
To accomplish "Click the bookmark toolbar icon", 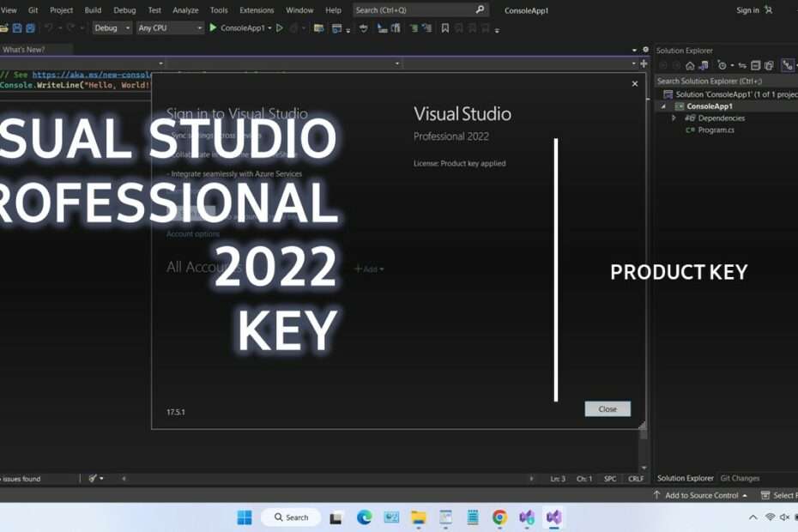I will point(444,28).
